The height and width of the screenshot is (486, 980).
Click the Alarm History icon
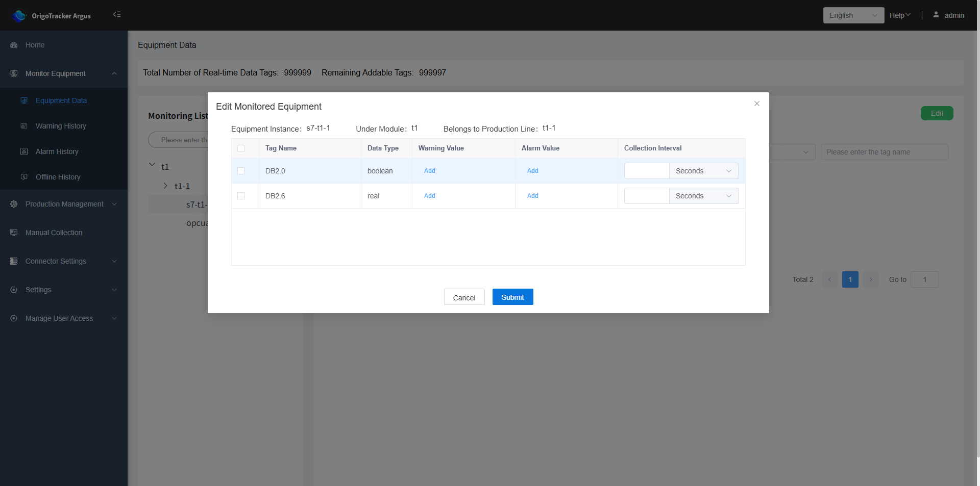[24, 151]
